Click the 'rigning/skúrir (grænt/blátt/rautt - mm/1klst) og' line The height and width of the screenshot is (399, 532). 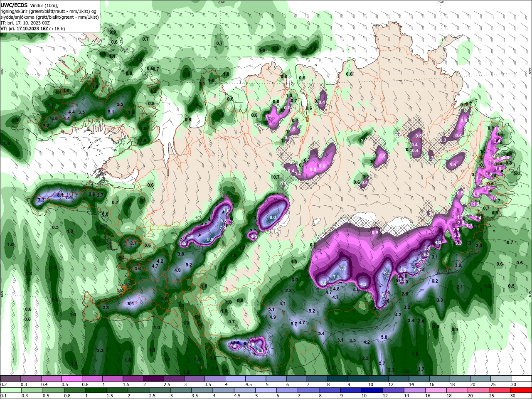49,11
